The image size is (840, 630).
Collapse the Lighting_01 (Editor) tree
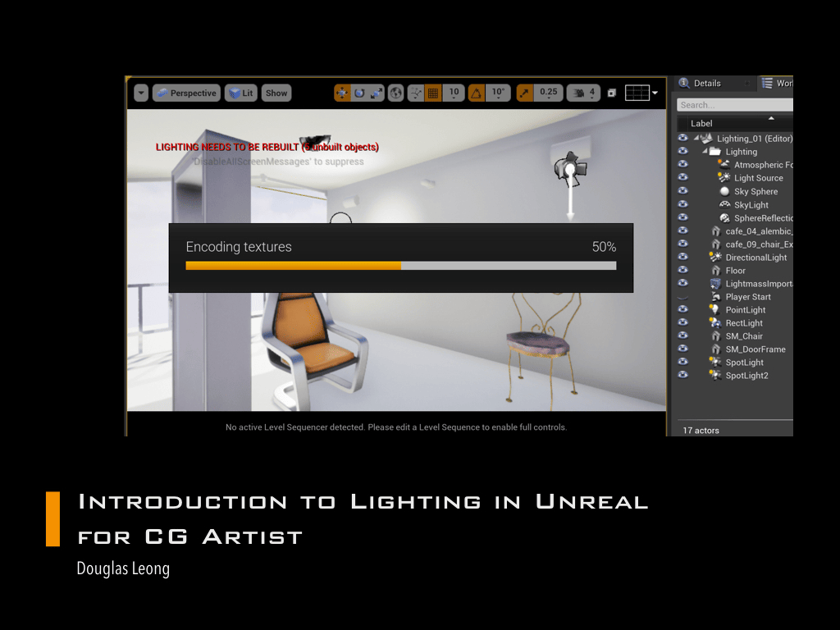tap(696, 138)
